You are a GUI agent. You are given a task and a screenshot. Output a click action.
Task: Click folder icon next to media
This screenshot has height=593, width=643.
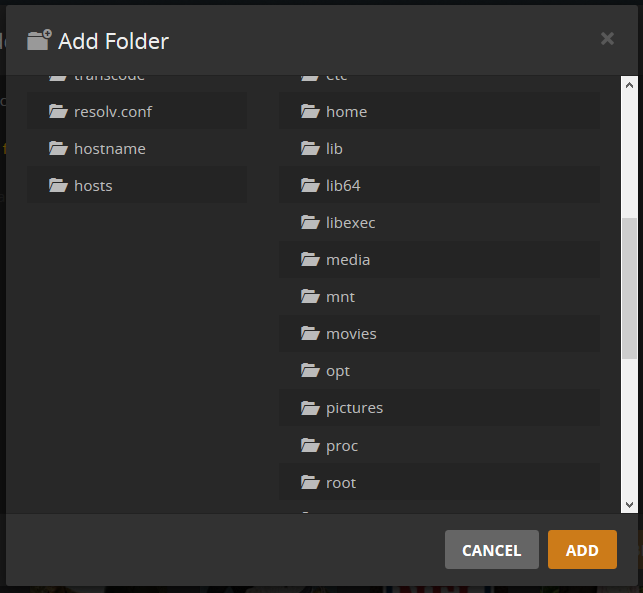(310, 259)
